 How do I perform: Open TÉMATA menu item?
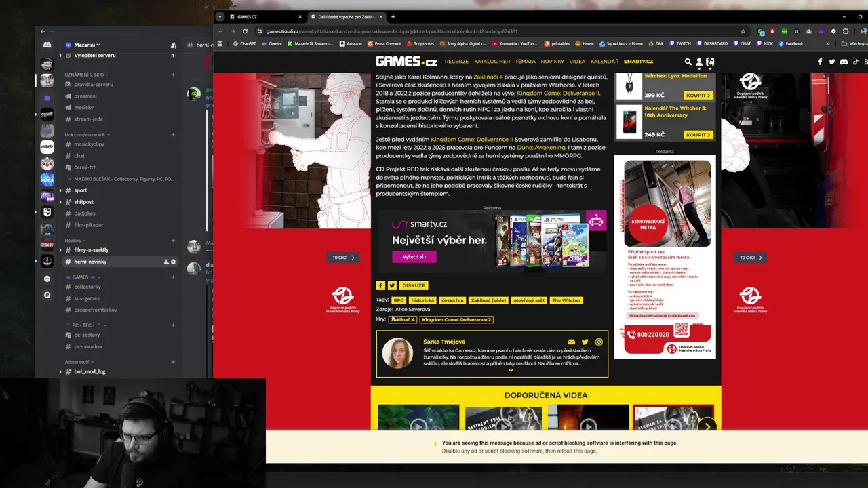[525, 62]
